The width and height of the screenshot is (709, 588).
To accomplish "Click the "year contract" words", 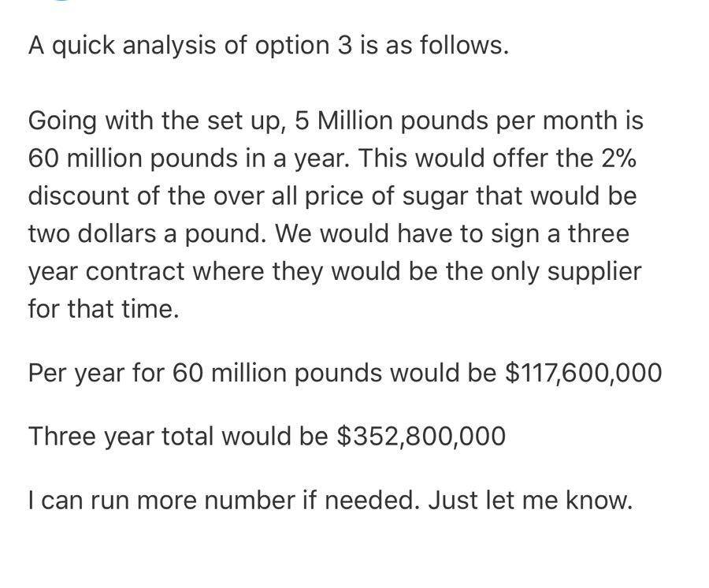I will pyautogui.click(x=106, y=272).
